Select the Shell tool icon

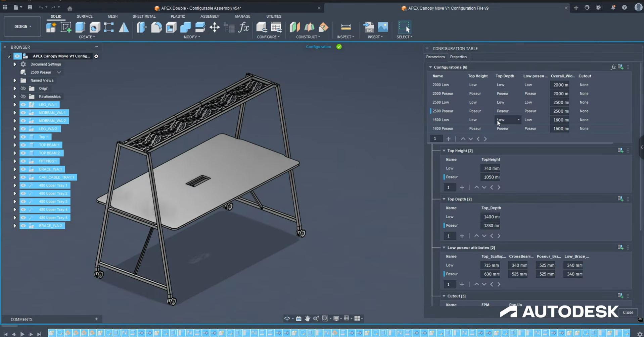[171, 27]
